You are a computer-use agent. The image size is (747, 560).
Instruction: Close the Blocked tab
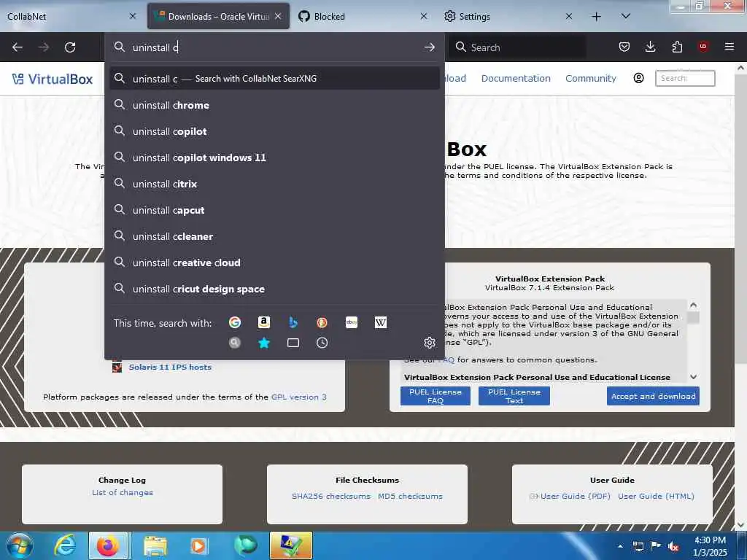(424, 16)
